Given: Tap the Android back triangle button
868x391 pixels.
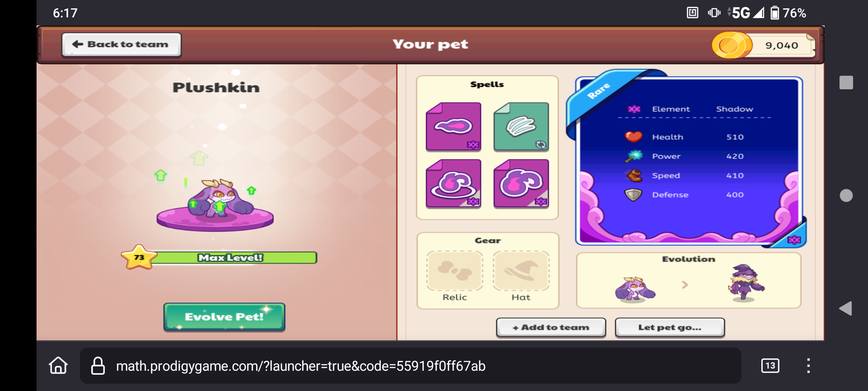Looking at the screenshot, I should pyautogui.click(x=846, y=308).
